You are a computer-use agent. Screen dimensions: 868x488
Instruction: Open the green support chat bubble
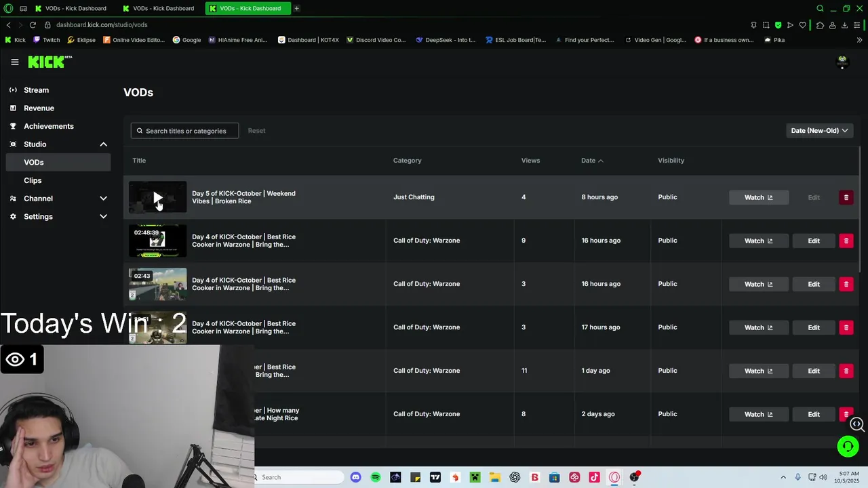coord(847,446)
